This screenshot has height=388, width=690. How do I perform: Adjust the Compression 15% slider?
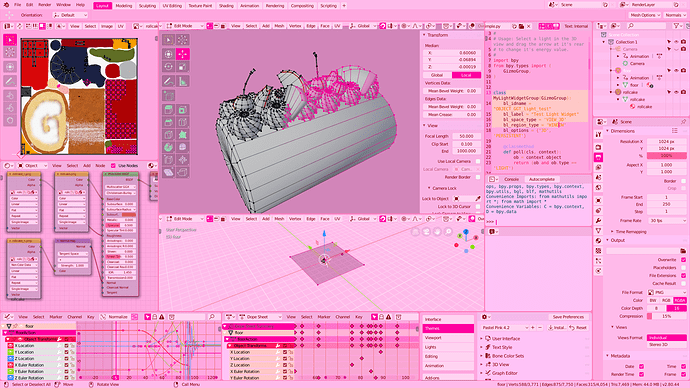[667, 316]
